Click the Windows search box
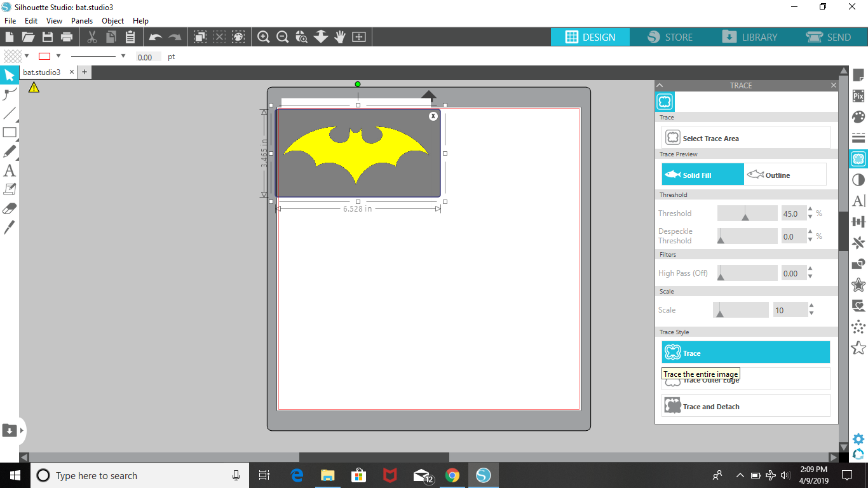 pos(140,475)
